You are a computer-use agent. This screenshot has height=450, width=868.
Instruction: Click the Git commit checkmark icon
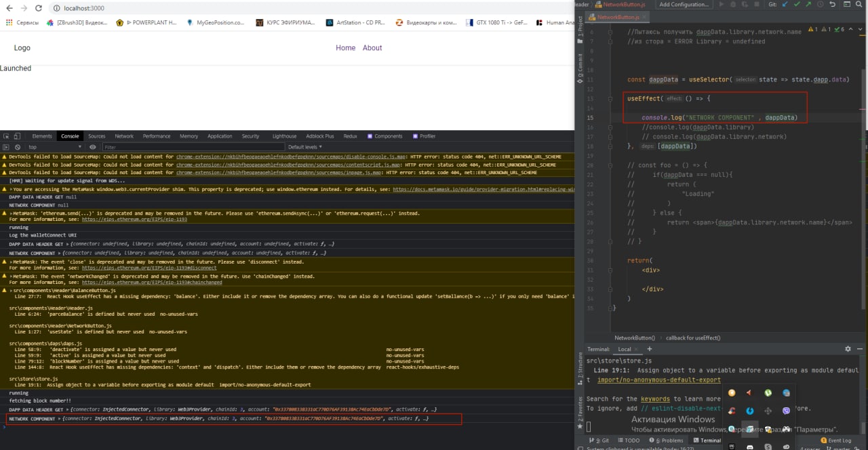798,4
